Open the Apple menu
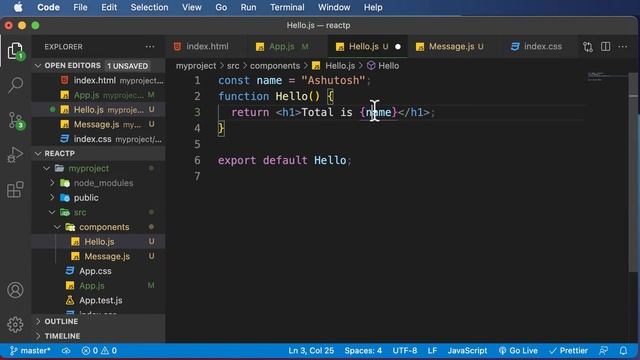The height and width of the screenshot is (360, 640). tap(19, 7)
